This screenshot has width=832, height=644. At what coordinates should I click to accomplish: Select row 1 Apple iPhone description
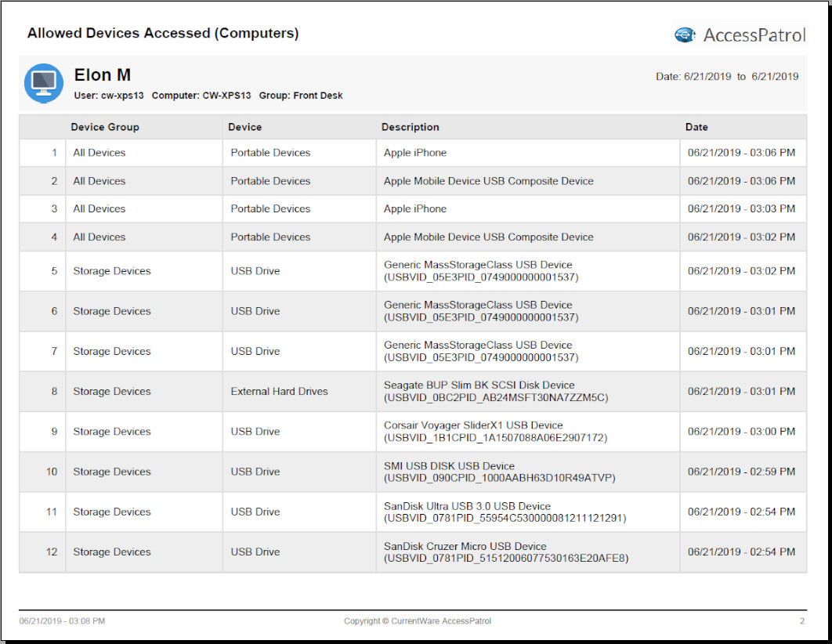pyautogui.click(x=415, y=153)
